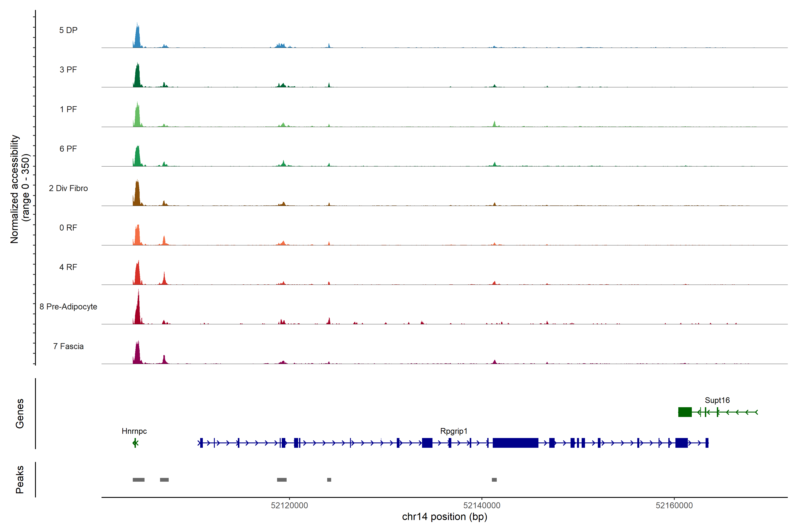Click the third gray peak bar
Image resolution: width=798 pixels, height=532 pixels.
coord(282,480)
